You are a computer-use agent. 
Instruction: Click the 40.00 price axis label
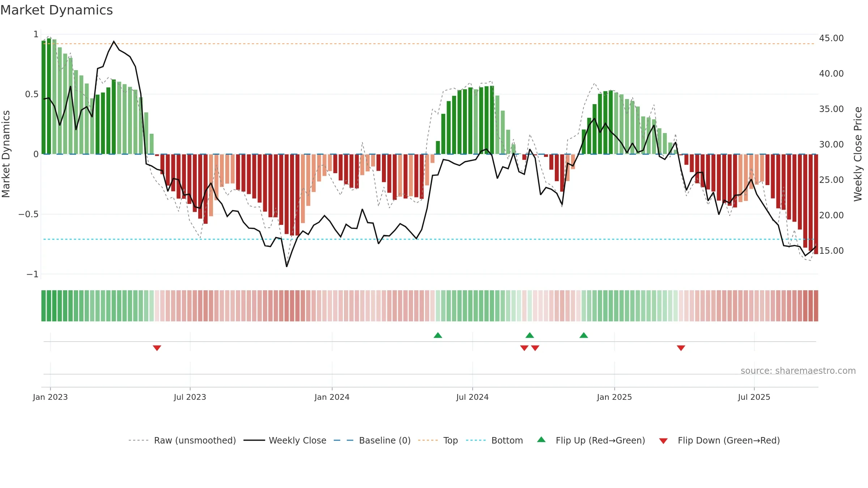pyautogui.click(x=831, y=73)
